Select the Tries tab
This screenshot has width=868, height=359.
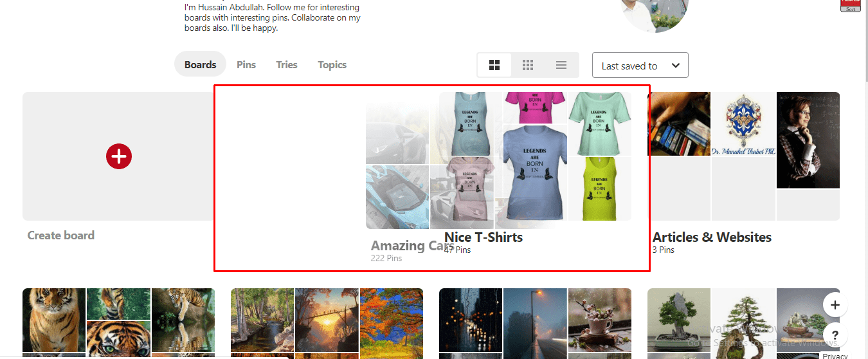pyautogui.click(x=287, y=64)
